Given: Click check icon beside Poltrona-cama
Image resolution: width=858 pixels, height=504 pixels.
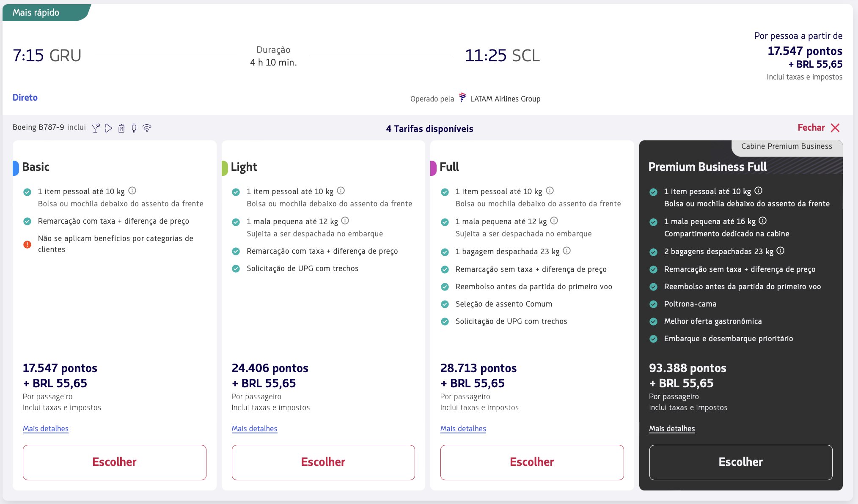Looking at the screenshot, I should point(653,304).
